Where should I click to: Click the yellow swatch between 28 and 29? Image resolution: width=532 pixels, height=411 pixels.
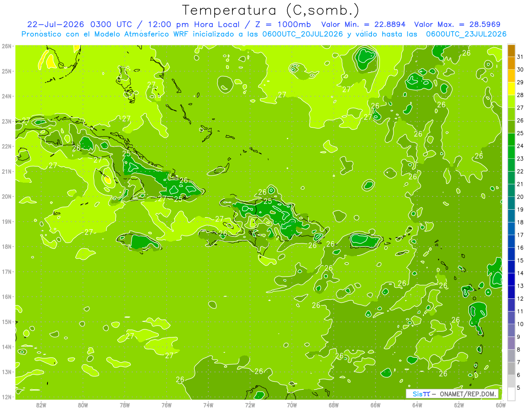(x=511, y=88)
